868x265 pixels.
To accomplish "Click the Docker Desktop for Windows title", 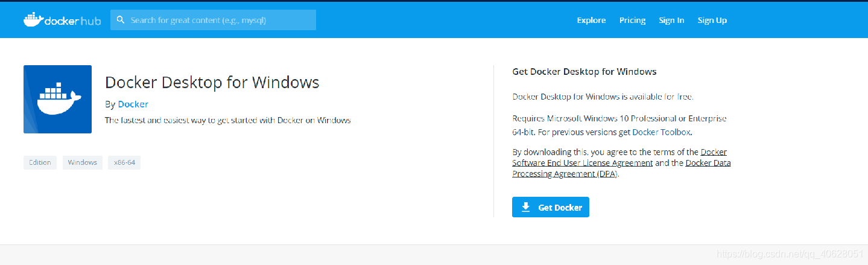I will 212,81.
